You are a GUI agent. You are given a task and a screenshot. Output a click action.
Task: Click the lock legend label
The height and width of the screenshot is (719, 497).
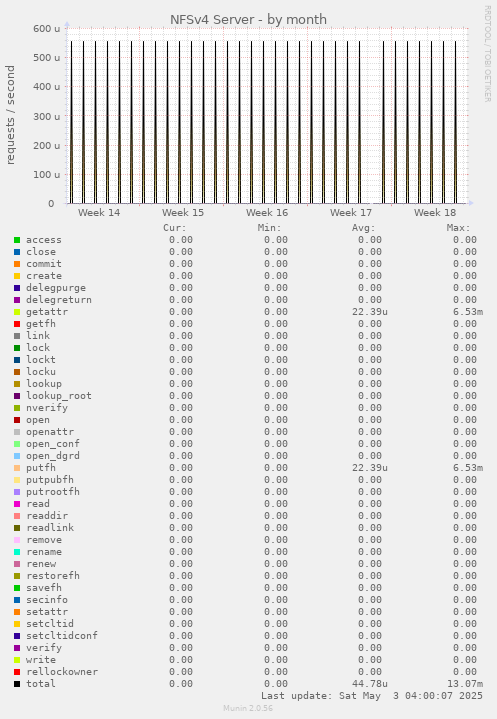pyautogui.click(x=38, y=348)
